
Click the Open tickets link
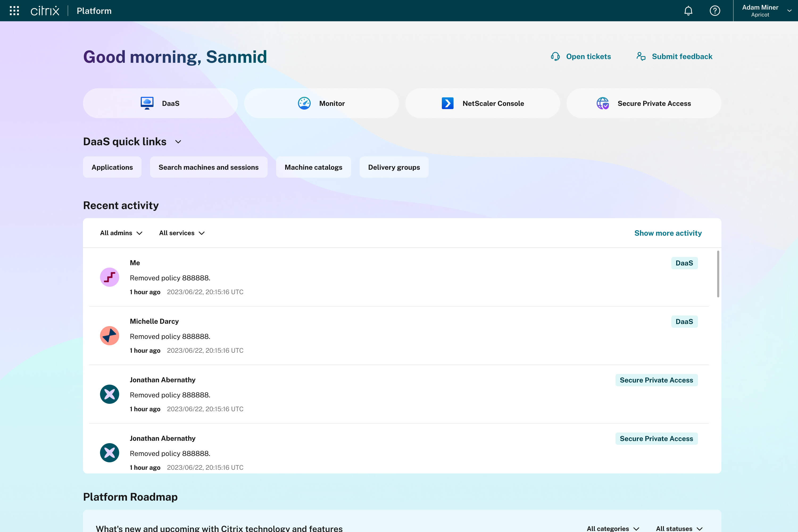pos(580,56)
